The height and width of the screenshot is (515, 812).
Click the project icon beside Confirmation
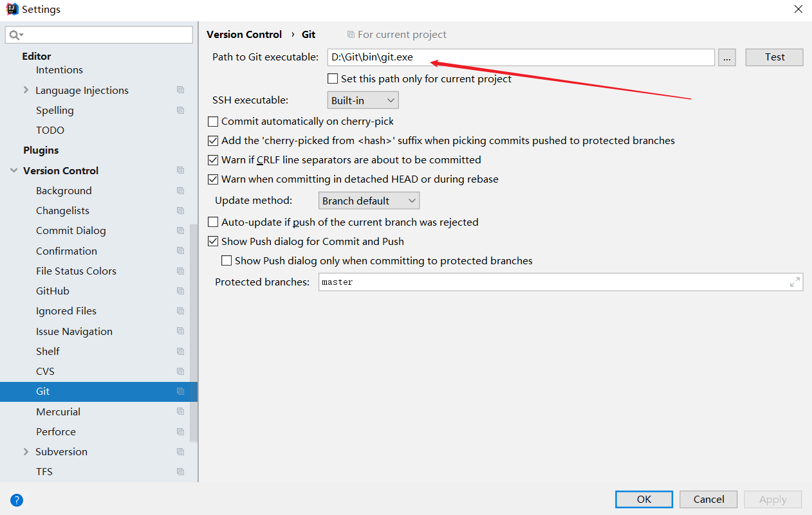180,251
